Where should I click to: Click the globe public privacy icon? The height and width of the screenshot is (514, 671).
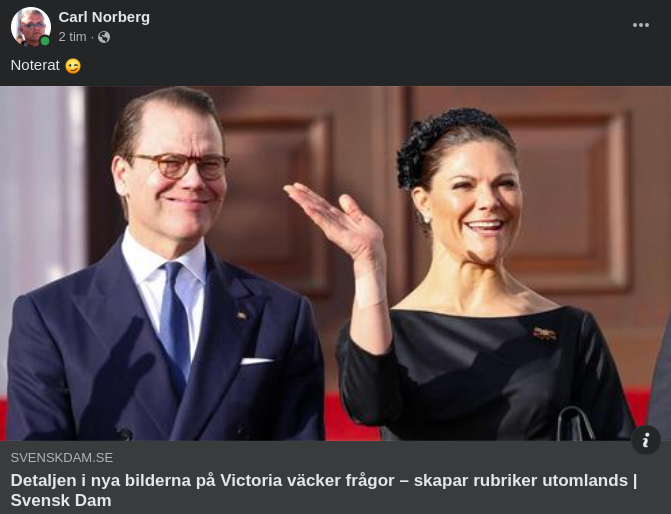tap(104, 37)
